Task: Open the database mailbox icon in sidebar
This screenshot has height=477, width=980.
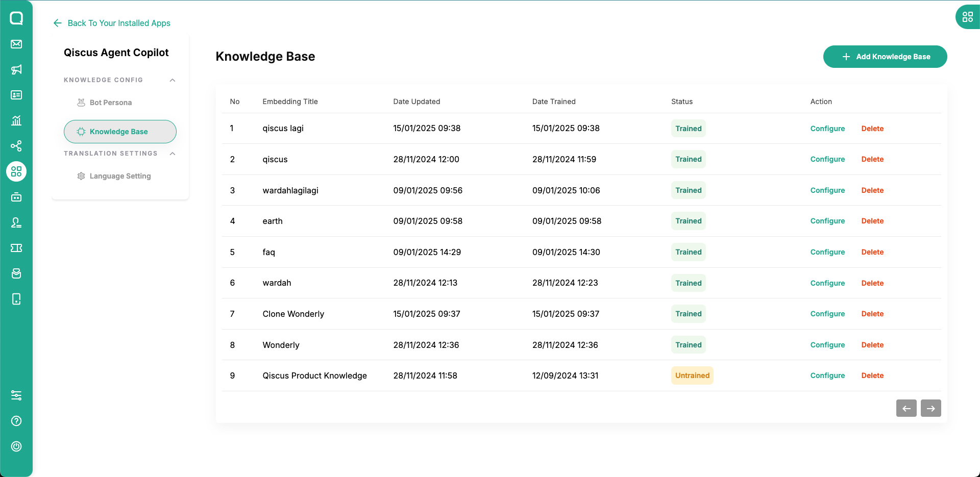Action: (16, 273)
